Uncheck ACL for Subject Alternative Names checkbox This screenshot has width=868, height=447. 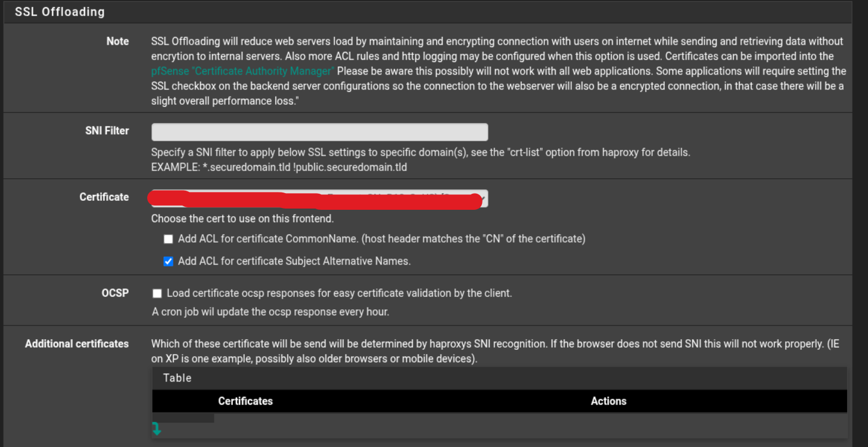(168, 261)
